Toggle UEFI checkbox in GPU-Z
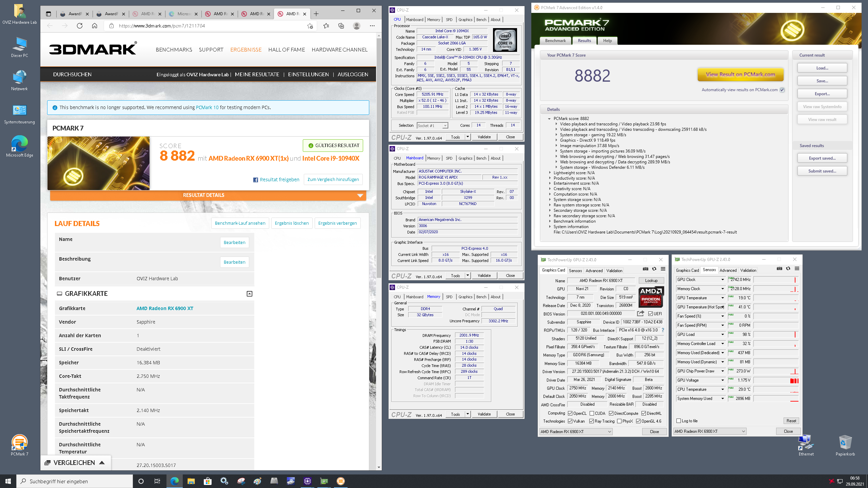The image size is (868, 488). coord(650,313)
